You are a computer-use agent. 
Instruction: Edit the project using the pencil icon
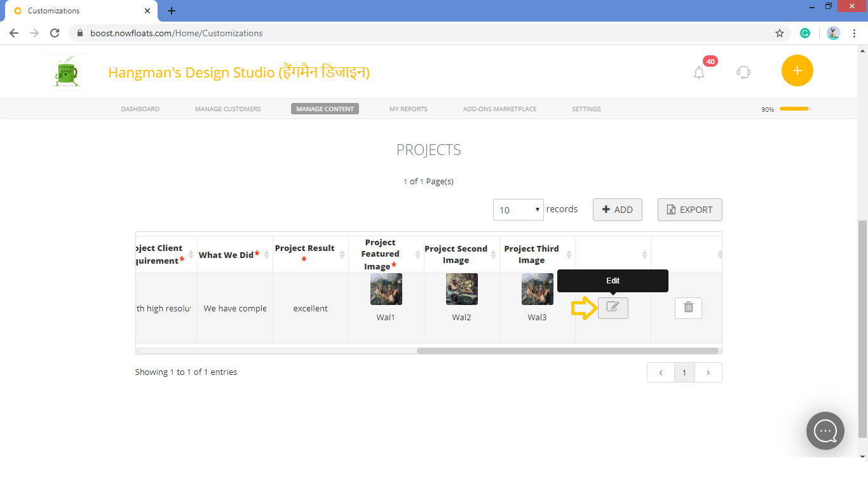click(613, 308)
